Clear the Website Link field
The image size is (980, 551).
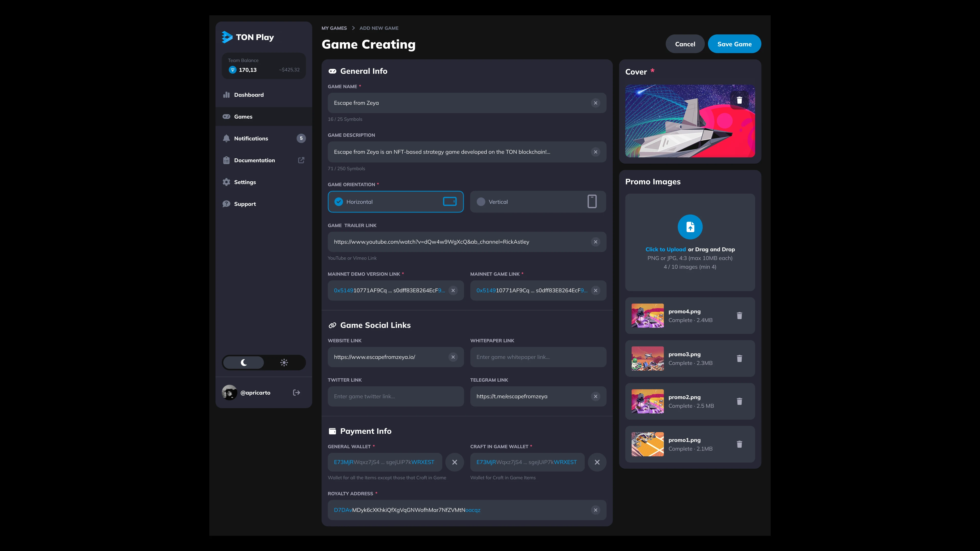pos(453,357)
